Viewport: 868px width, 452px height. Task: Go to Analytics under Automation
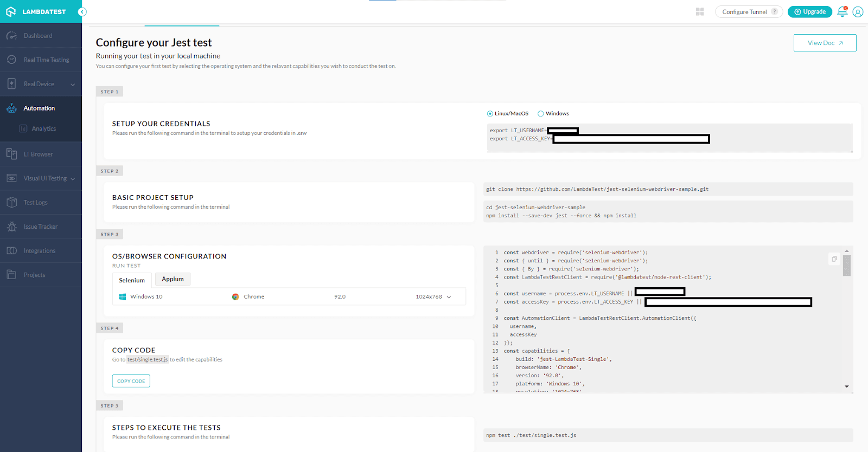coord(43,129)
